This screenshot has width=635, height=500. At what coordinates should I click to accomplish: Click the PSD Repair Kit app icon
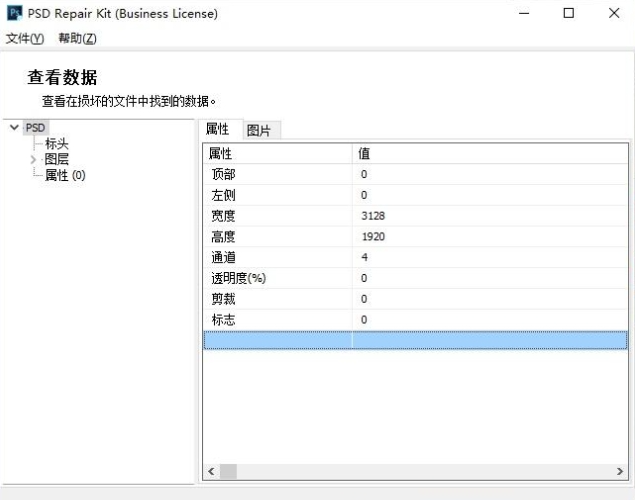click(15, 13)
